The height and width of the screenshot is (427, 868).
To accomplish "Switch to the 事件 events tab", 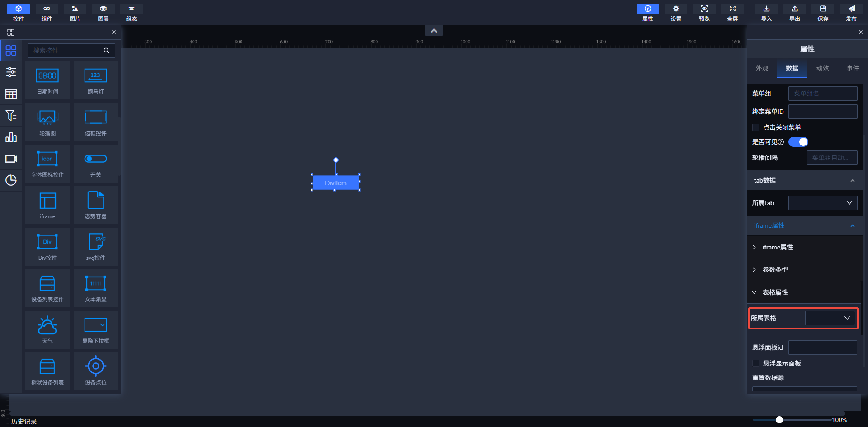I will tap(853, 68).
